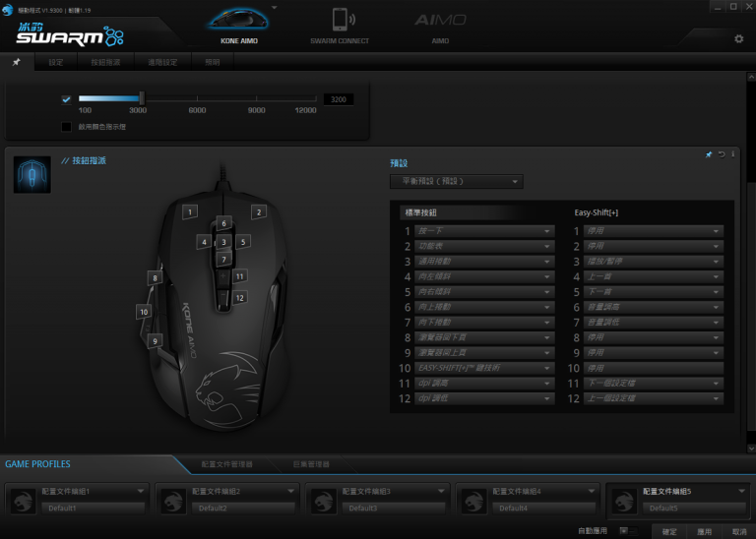Open standard button 11 dpi 調高 dropdown
The height and width of the screenshot is (539, 756).
(x=484, y=384)
